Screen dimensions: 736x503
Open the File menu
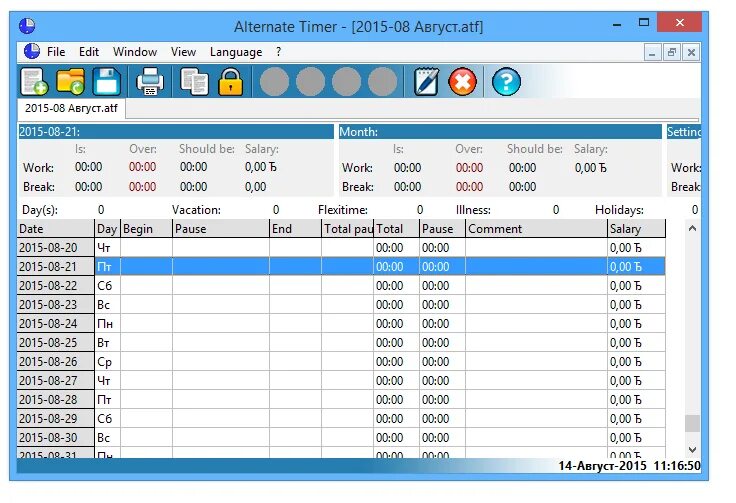[x=56, y=52]
